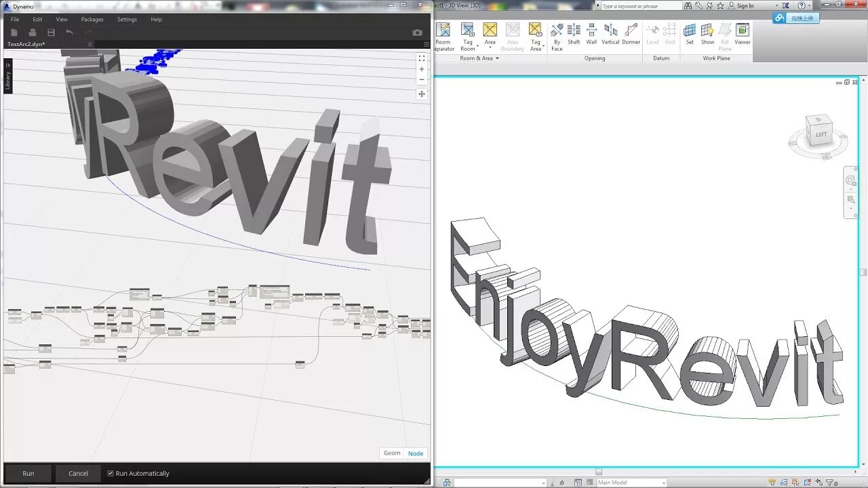Click the Zoom to Fit icon in Dynamo
The image size is (868, 488).
pyautogui.click(x=421, y=58)
